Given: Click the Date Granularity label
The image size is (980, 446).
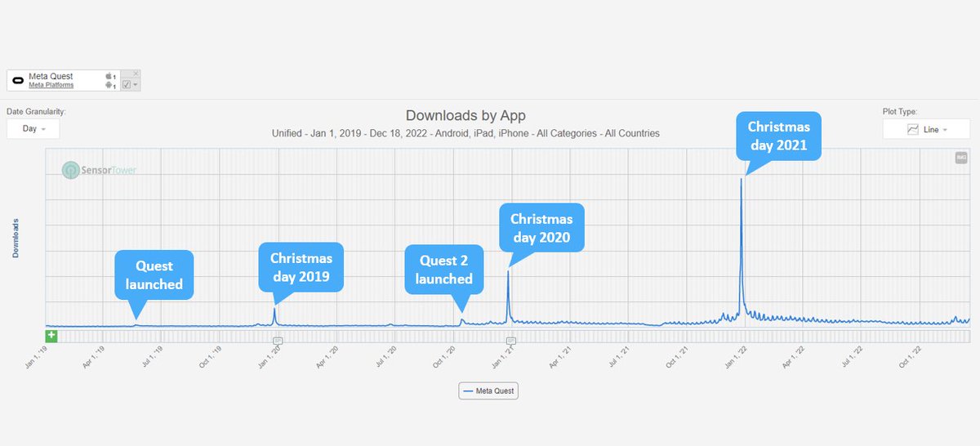Looking at the screenshot, I should 36,110.
